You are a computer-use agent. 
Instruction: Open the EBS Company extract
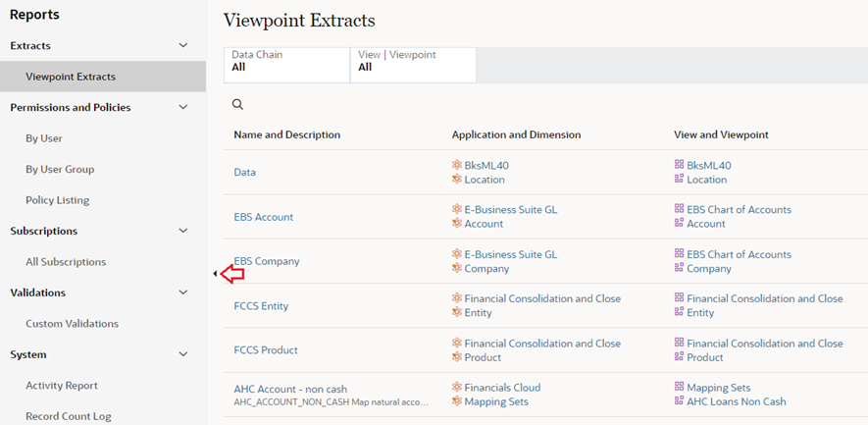point(266,261)
